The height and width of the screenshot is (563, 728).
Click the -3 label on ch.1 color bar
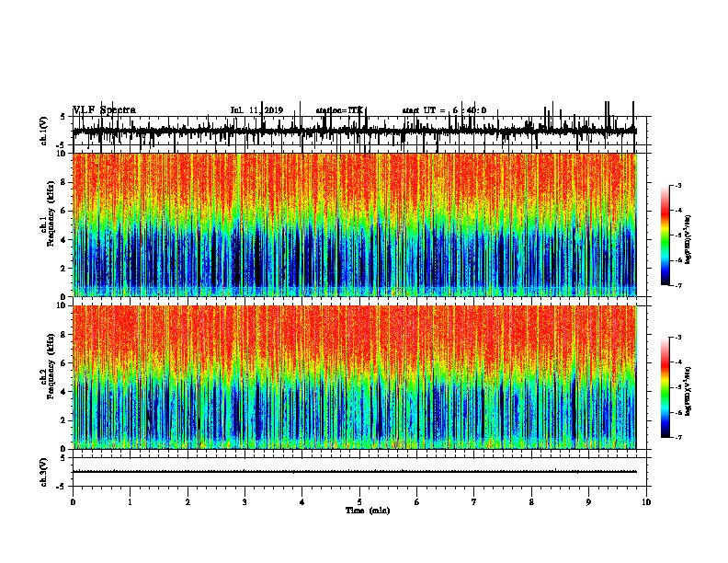point(678,185)
